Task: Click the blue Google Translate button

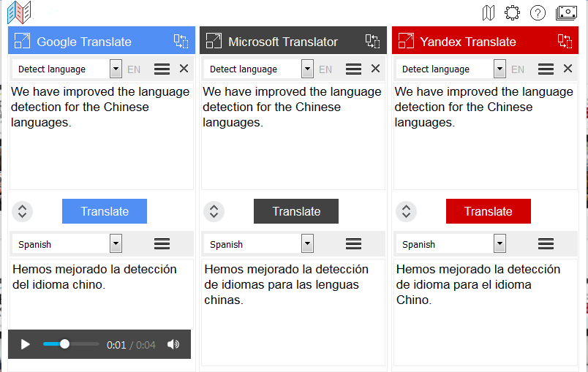Action: [x=105, y=211]
